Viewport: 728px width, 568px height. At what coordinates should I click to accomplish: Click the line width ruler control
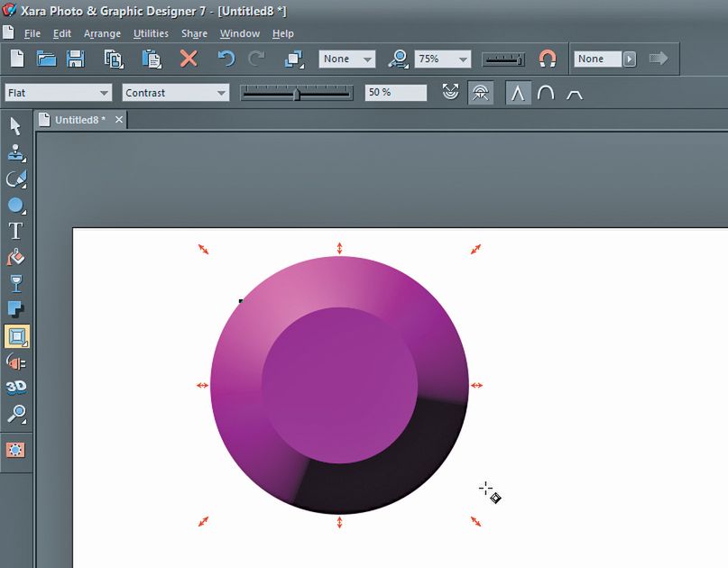(x=503, y=60)
